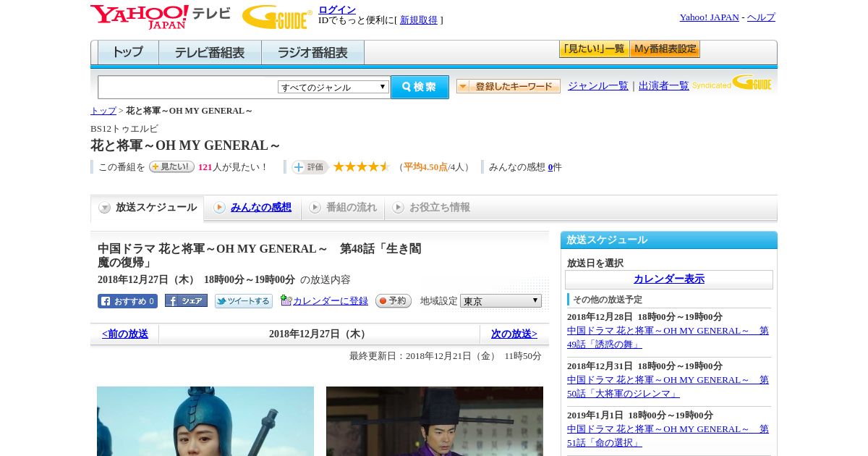868x456 pixels.
Task: Click the Syndicated G-GUIDE logo beside search
Action: 732,83
